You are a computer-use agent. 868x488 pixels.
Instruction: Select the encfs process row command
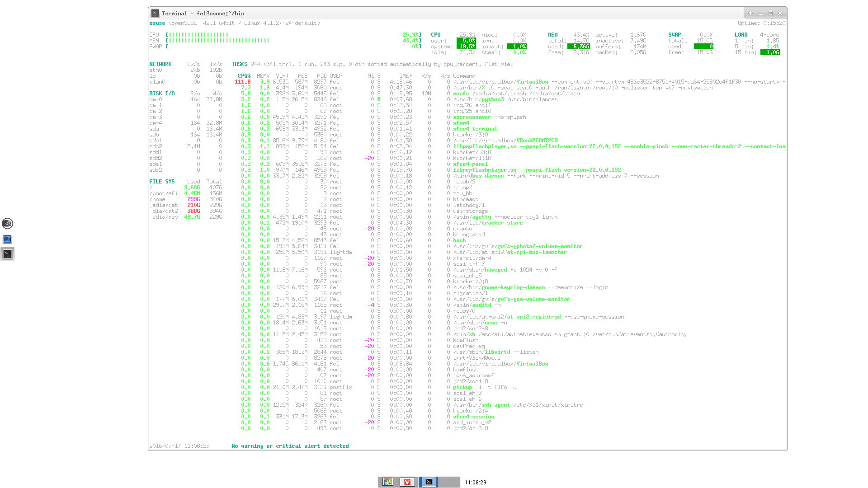[x=516, y=94]
